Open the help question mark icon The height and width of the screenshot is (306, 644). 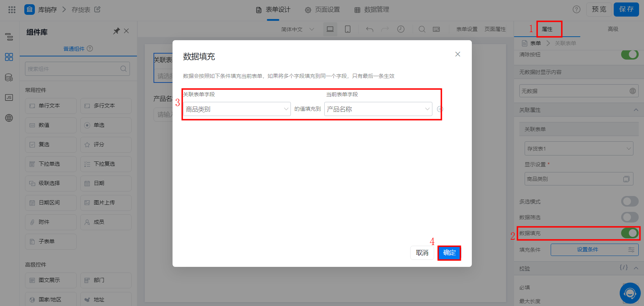pos(576,10)
